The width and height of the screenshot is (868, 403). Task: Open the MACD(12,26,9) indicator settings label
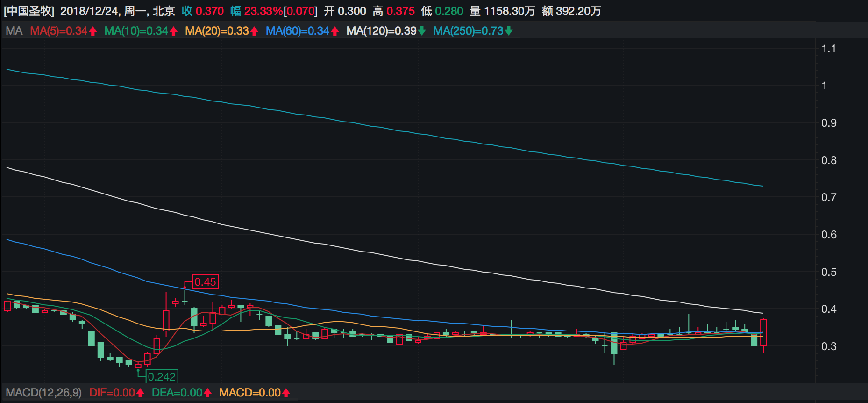[x=43, y=393]
